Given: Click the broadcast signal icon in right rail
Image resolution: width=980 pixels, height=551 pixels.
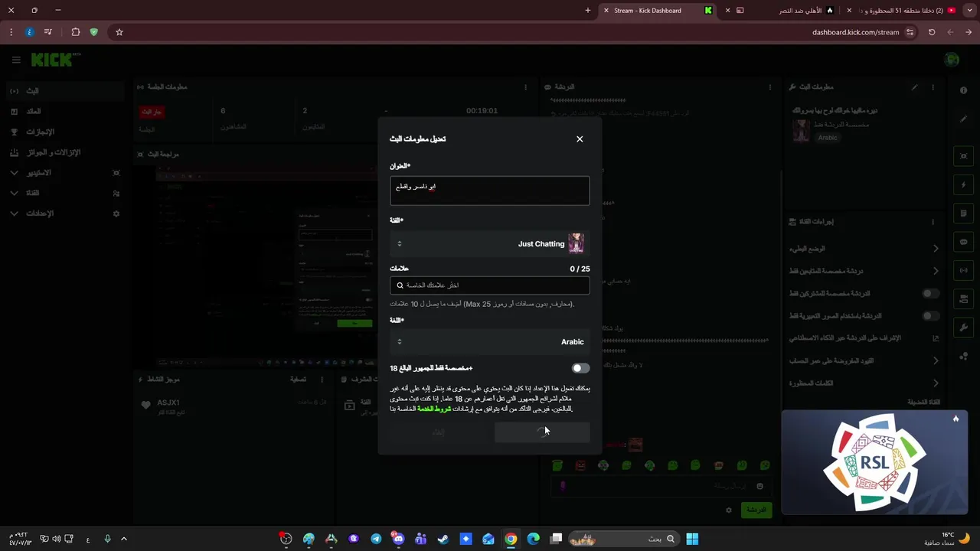Looking at the screenshot, I should (x=963, y=270).
